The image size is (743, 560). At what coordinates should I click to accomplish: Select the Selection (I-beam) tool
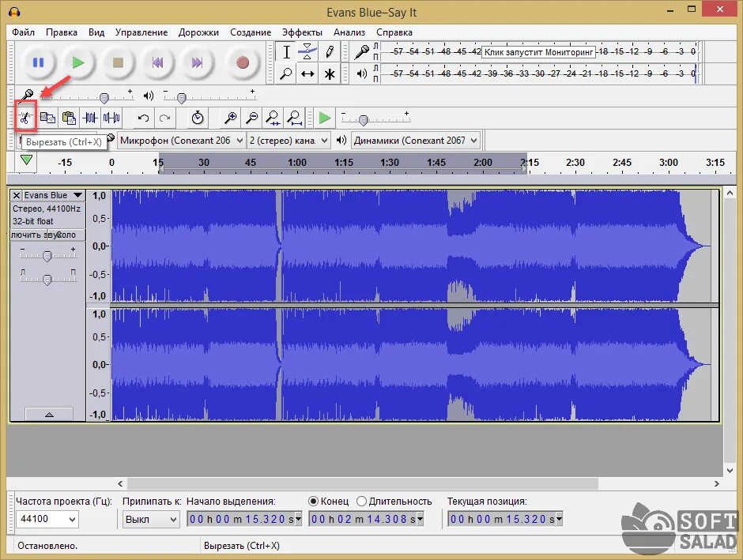(286, 52)
